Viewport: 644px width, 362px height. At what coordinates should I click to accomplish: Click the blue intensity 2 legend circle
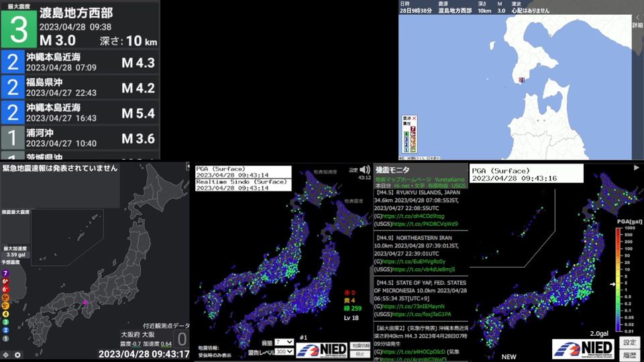tap(5, 330)
